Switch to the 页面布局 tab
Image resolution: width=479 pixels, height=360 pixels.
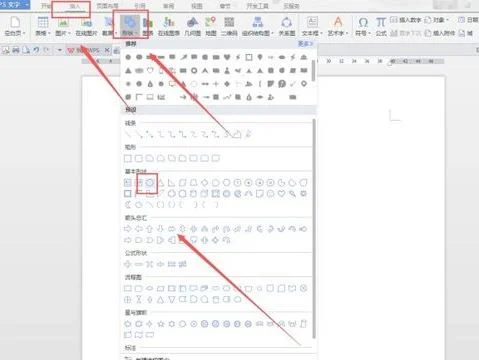tap(107, 6)
